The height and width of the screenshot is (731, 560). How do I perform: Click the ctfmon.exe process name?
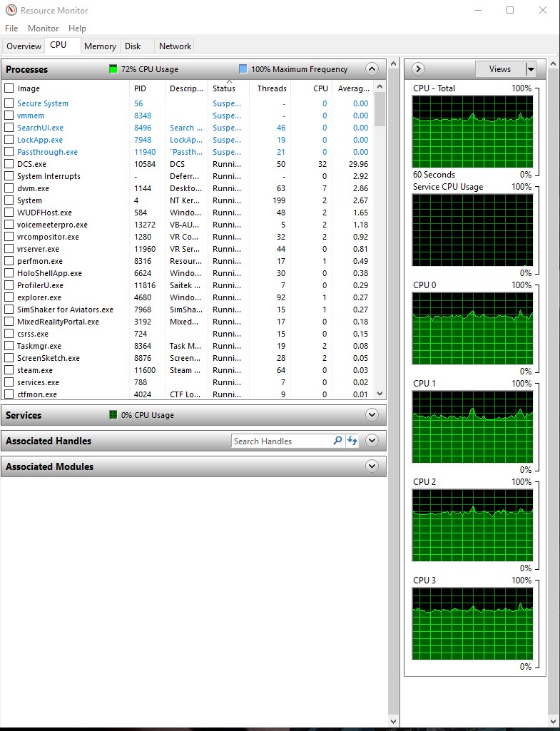point(37,394)
